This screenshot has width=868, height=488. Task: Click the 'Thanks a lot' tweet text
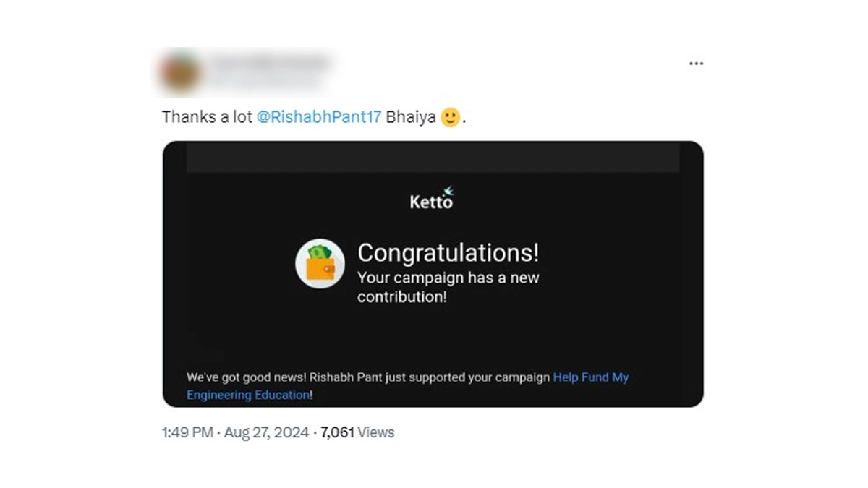point(207,117)
